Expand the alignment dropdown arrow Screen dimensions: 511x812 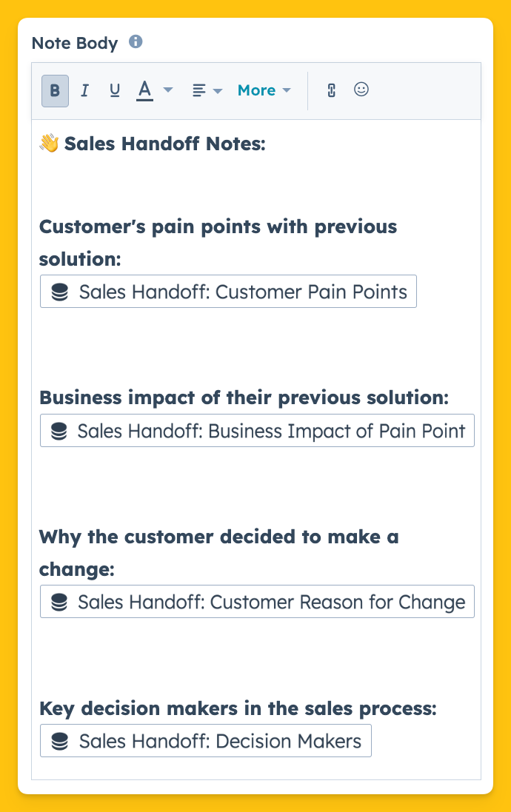tap(218, 91)
